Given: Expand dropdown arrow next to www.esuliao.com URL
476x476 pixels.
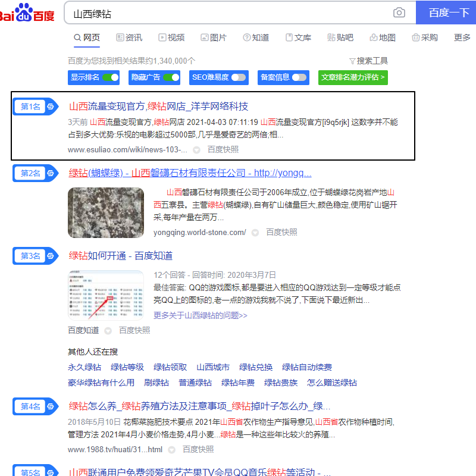Looking at the screenshot, I should point(197,150).
